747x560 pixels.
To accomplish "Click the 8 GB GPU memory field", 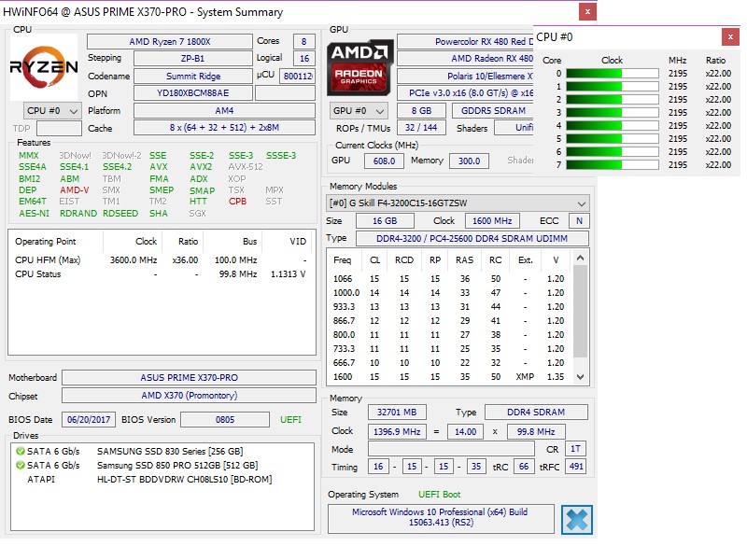I will tap(422, 110).
